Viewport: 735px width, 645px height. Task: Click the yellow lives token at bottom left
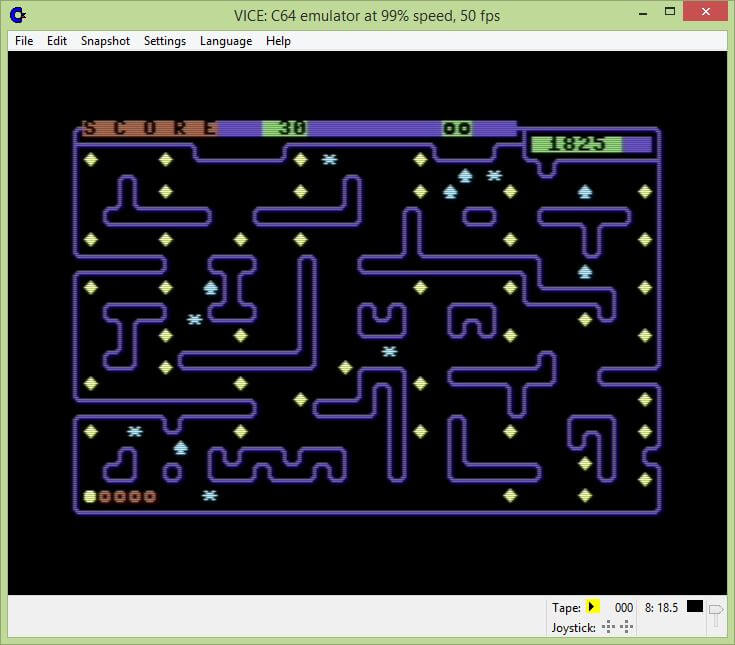click(x=90, y=496)
